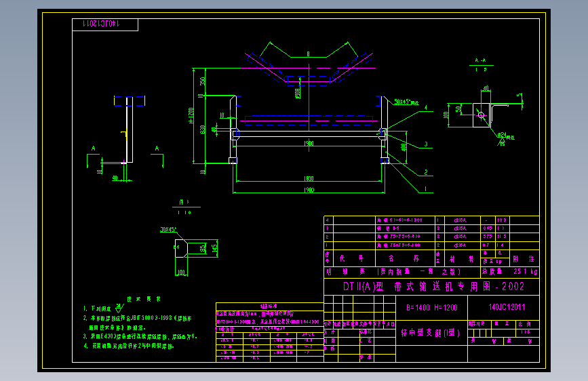Select the DTII(A)型 带式输送机专用图-2002 title
The width and height of the screenshot is (588, 381).
click(433, 287)
